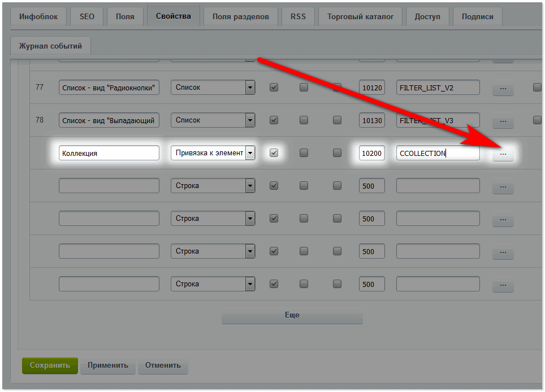This screenshot has height=392, width=545.
Task: Click the name field containing Список - вид "Выпадающий
Action: tap(109, 120)
